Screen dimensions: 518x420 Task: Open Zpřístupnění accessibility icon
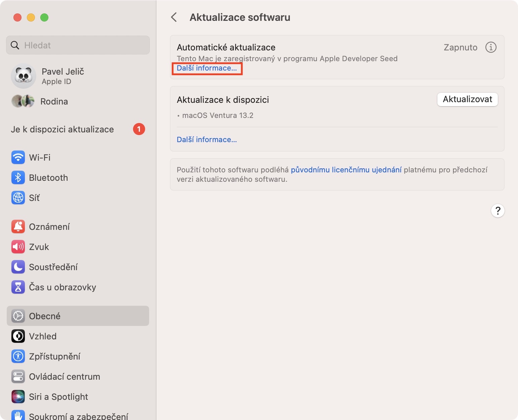(x=18, y=356)
